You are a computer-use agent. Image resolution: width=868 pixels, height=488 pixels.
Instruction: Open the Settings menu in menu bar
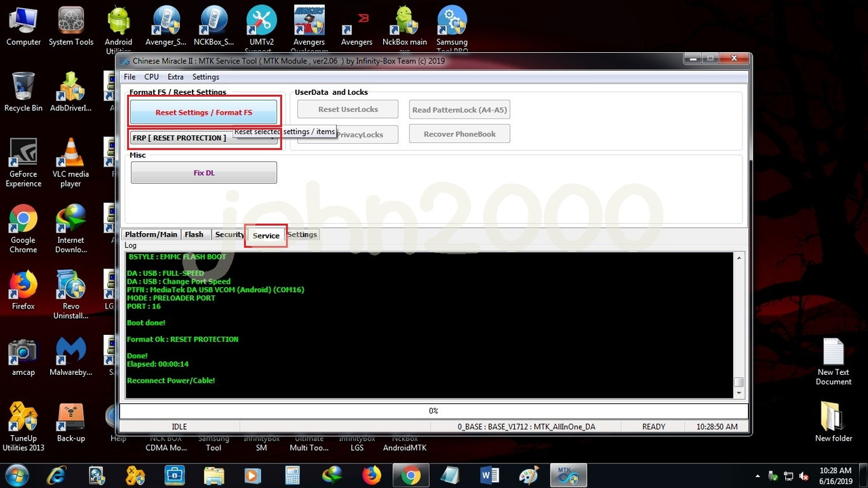[205, 77]
